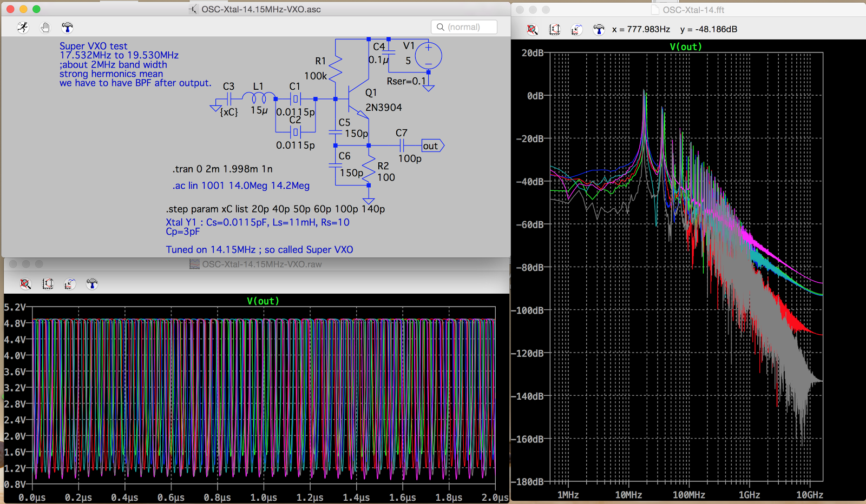Open waveform control panel with the hammer icon
Viewport: 866px width, 504px height.
pyautogui.click(x=92, y=284)
